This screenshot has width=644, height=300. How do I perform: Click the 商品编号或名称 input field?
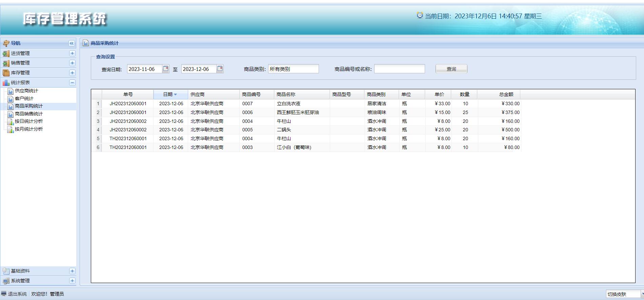400,69
